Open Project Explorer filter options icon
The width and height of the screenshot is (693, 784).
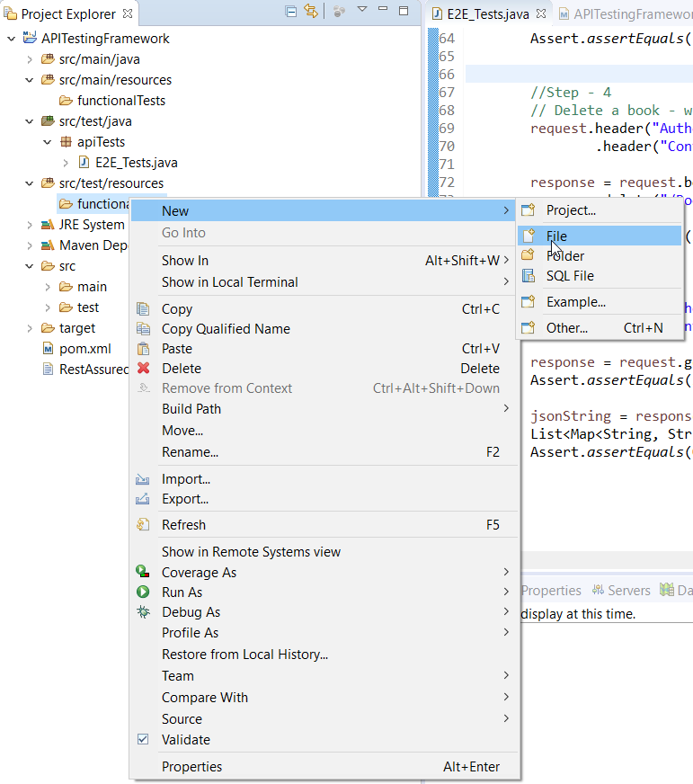click(x=339, y=12)
